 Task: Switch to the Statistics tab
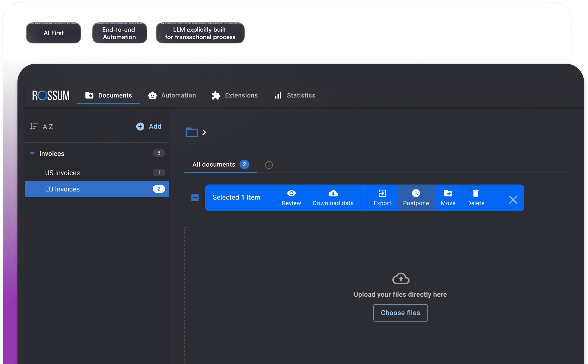295,95
